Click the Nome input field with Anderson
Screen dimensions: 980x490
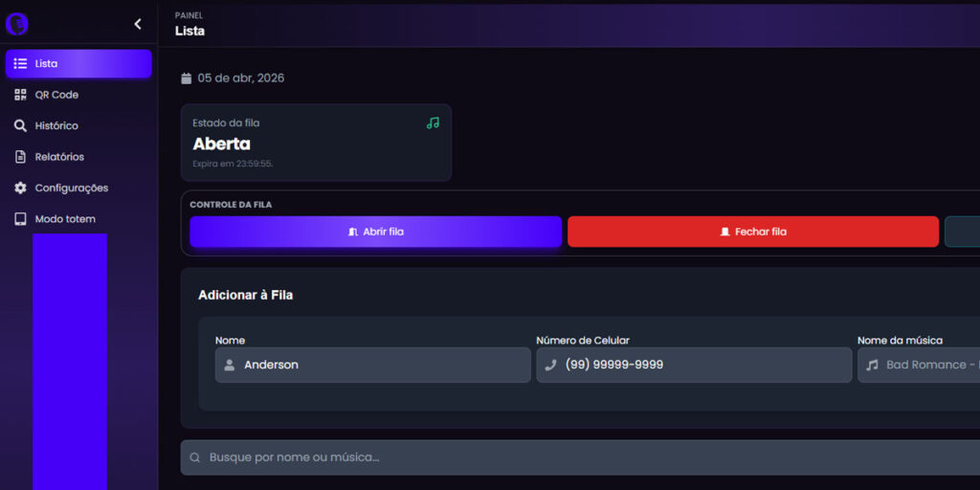point(373,365)
